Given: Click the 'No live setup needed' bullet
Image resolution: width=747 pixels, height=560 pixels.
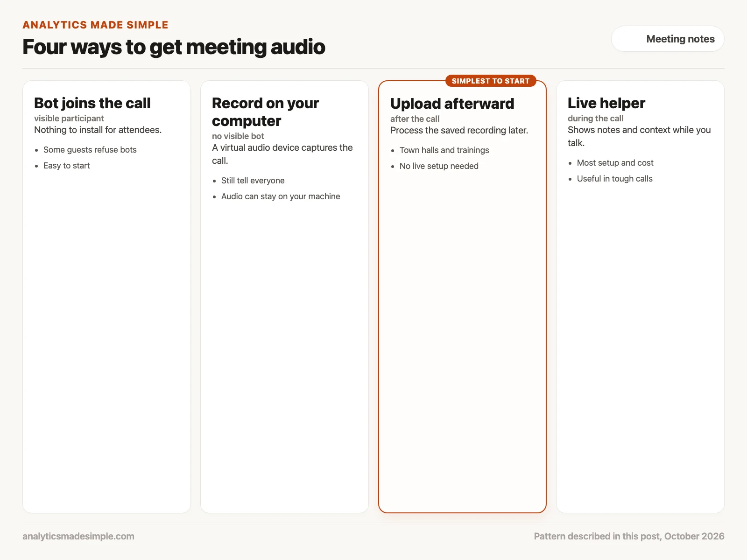Looking at the screenshot, I should point(439,166).
